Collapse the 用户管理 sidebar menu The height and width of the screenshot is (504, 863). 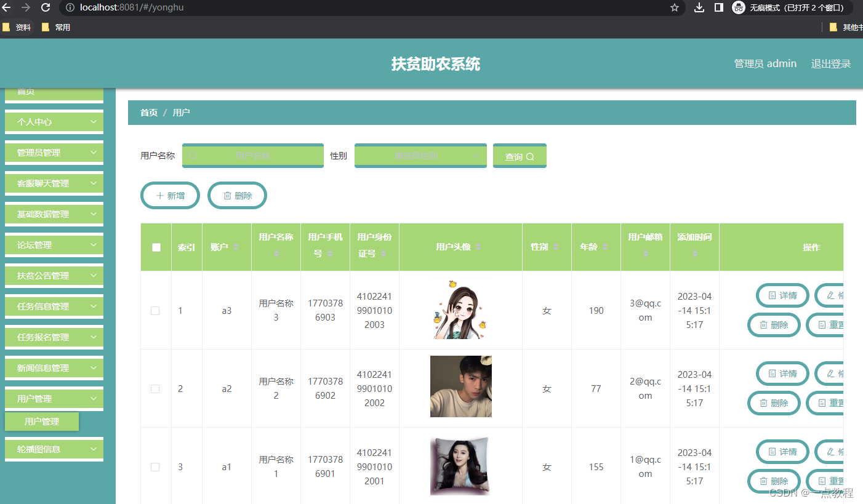[54, 399]
